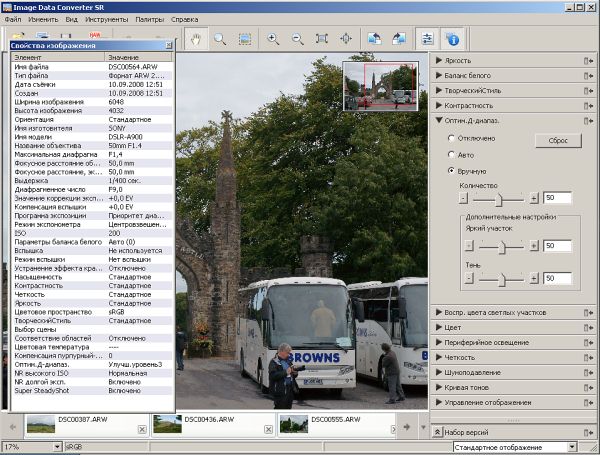Image resolution: width=600 pixels, height=455 pixels.
Task: Toggle the adjustment palette sliders icon
Action: (427, 39)
